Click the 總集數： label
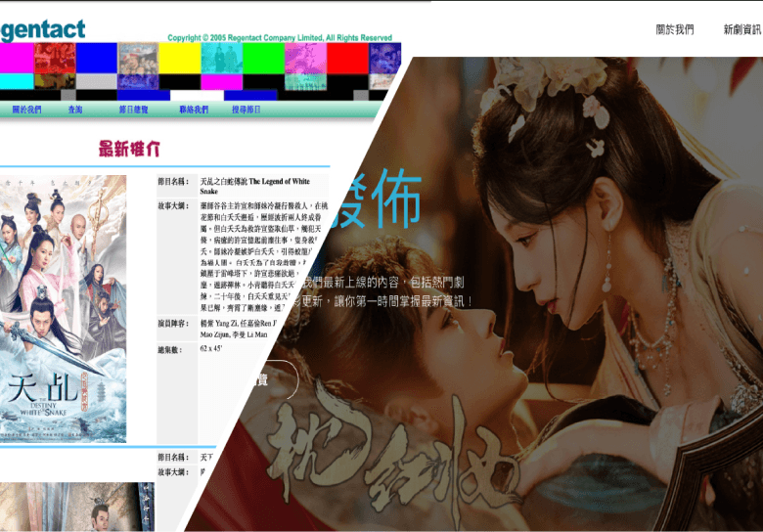763x532 pixels. (x=170, y=350)
